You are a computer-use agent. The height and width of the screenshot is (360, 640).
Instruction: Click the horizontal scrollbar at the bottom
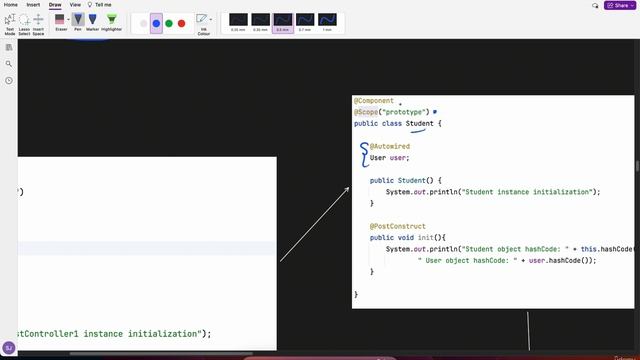(x=161, y=353)
